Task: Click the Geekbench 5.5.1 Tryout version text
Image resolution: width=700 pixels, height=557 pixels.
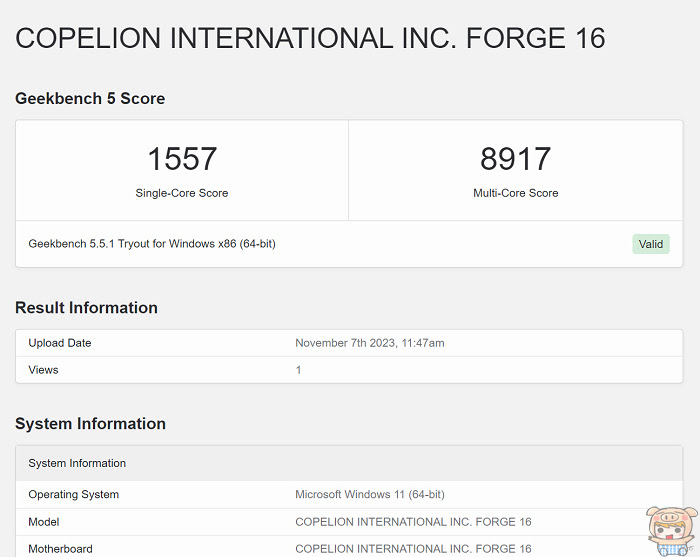Action: tap(151, 243)
